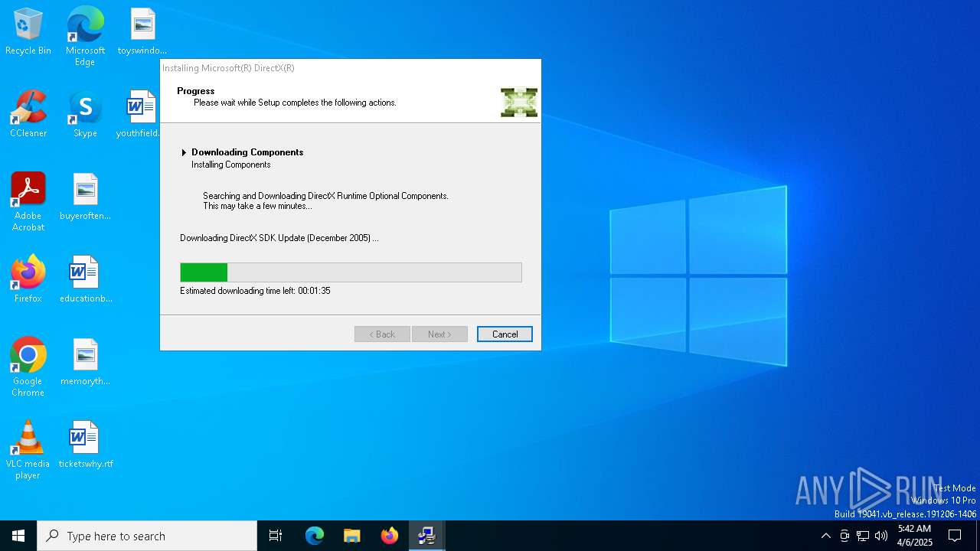This screenshot has width=980, height=551.
Task: Click the arrow beside Downloading Components
Action: pos(184,152)
